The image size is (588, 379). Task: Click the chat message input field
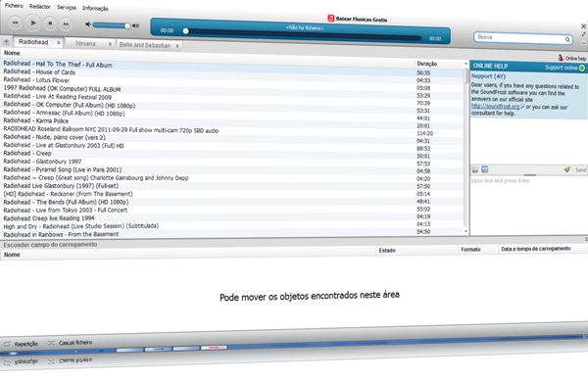pos(528,206)
